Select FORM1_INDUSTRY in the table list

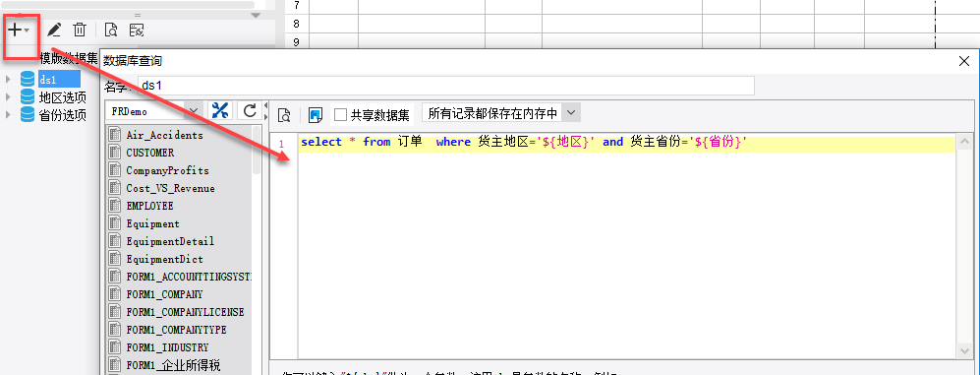(x=167, y=346)
